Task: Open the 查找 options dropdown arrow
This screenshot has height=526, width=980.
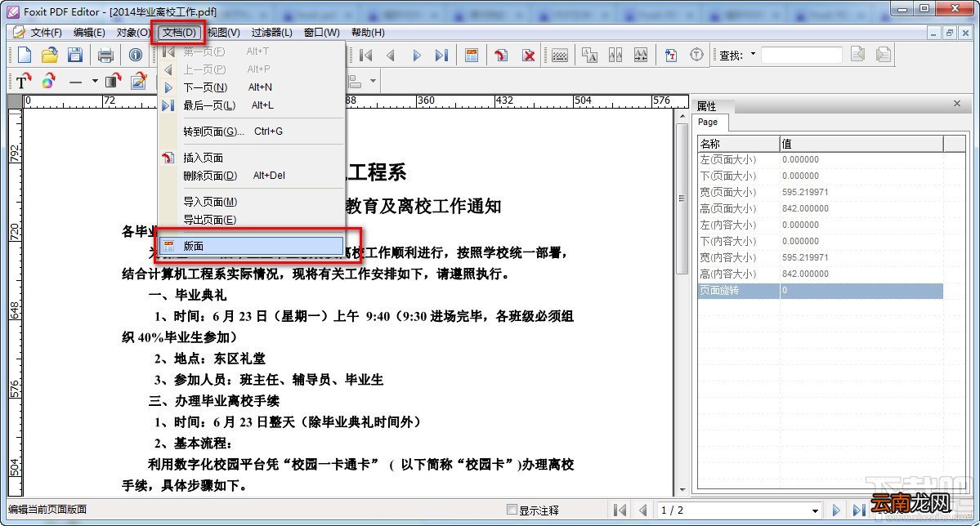Action: point(753,55)
